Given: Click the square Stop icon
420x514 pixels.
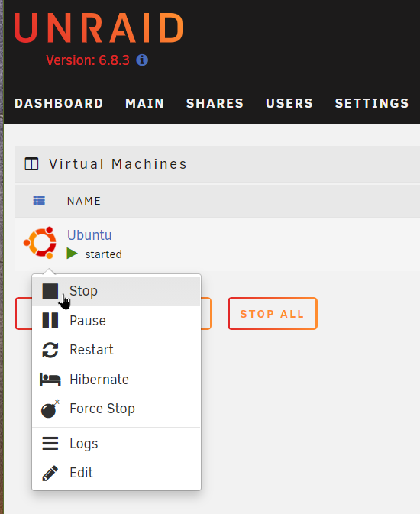Looking at the screenshot, I should pos(50,291).
